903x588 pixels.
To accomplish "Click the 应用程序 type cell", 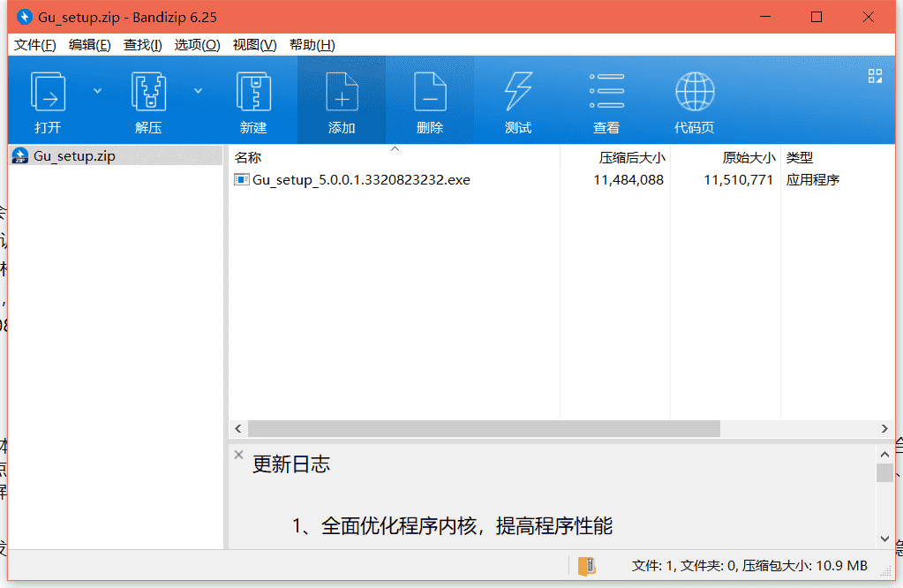I will click(x=813, y=180).
